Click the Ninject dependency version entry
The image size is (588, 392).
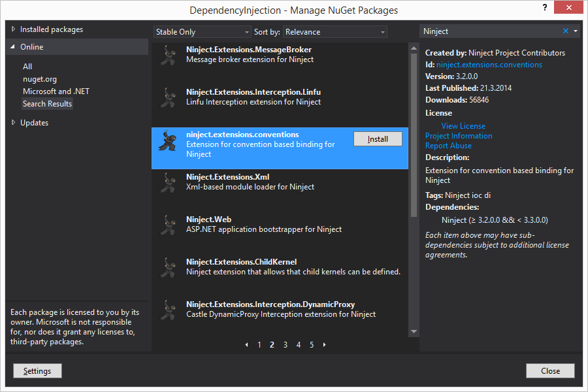click(495, 220)
